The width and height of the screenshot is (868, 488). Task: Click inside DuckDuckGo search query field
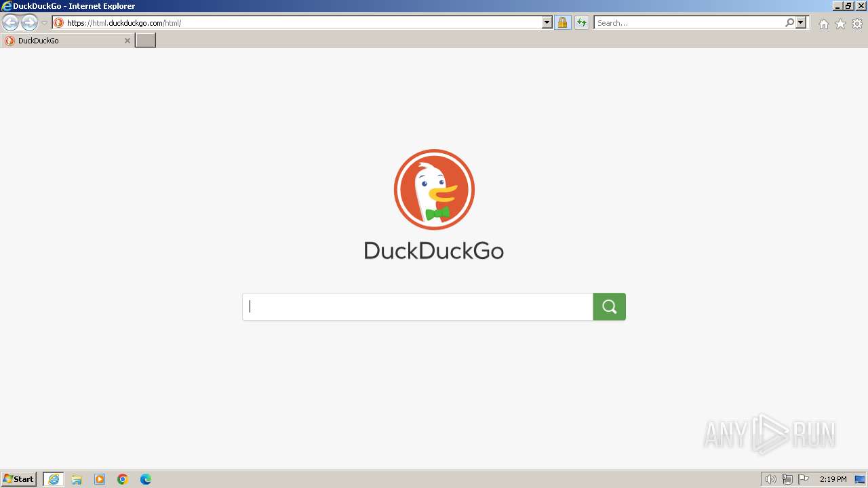point(418,306)
